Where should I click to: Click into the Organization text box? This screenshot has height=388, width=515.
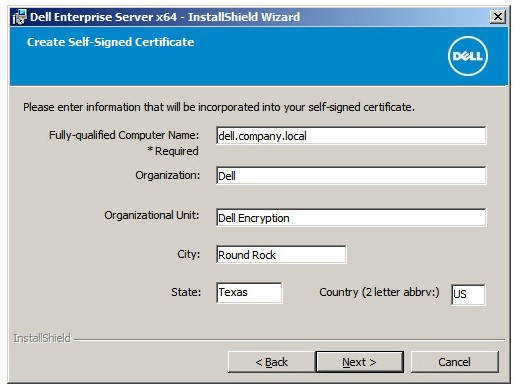[x=351, y=175]
